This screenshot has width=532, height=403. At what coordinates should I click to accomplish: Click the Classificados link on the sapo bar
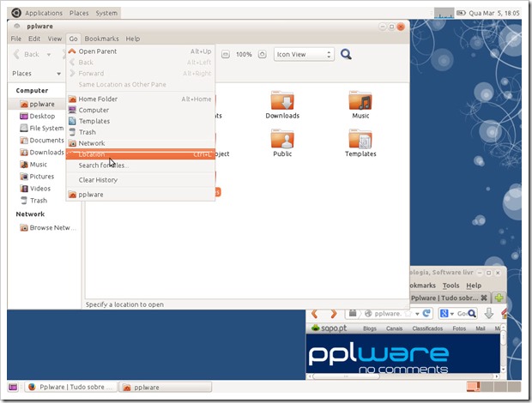pyautogui.click(x=427, y=328)
